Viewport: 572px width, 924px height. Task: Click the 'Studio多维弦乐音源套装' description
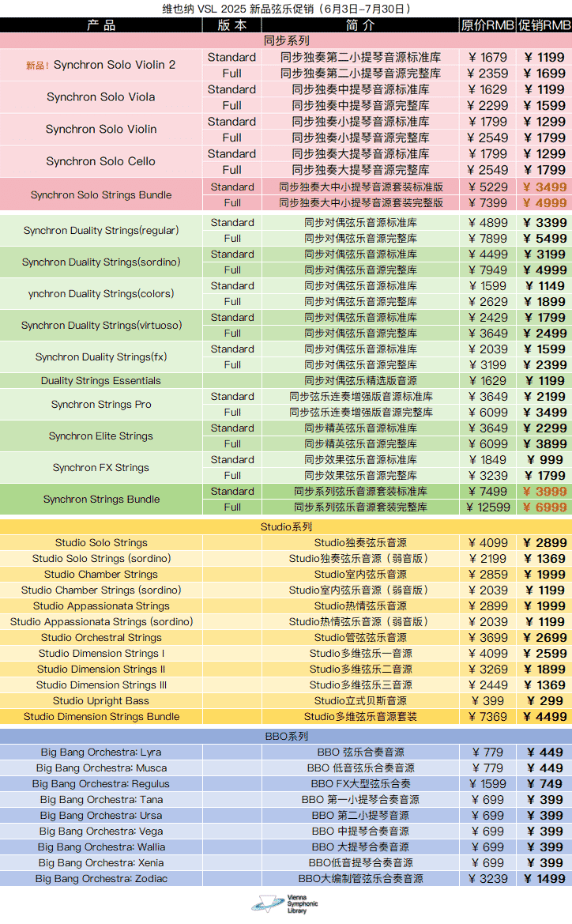[360, 717]
